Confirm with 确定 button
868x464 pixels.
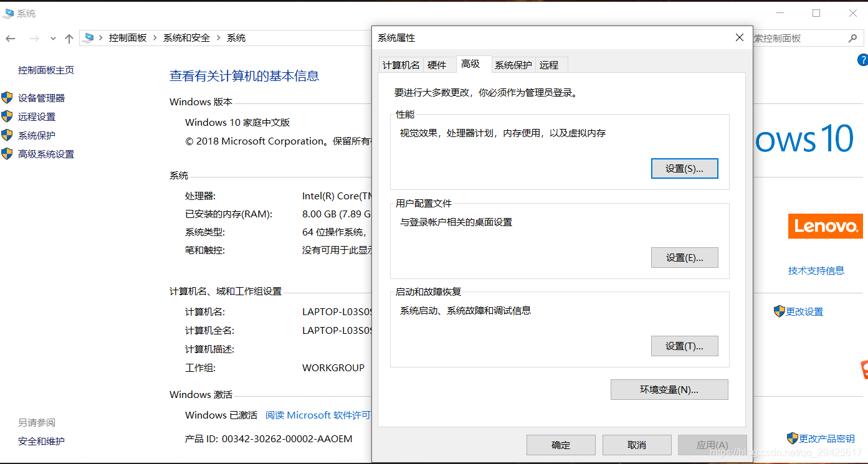pos(561,445)
